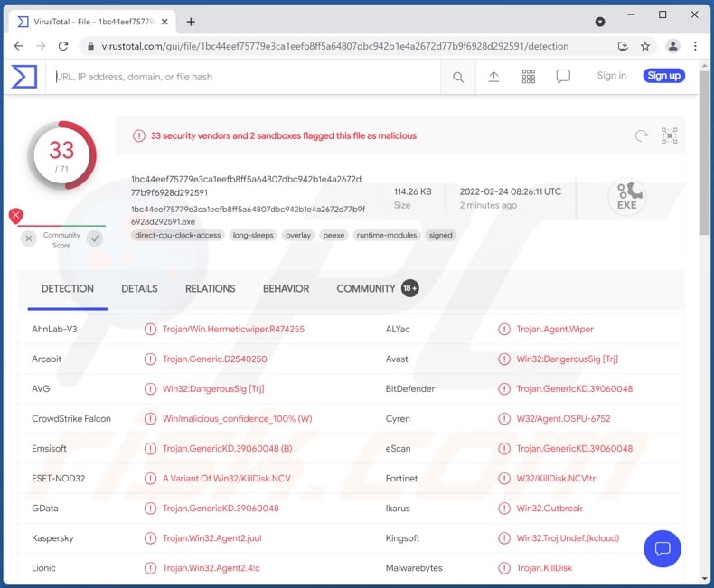Vote malicious with community X button

[29, 238]
